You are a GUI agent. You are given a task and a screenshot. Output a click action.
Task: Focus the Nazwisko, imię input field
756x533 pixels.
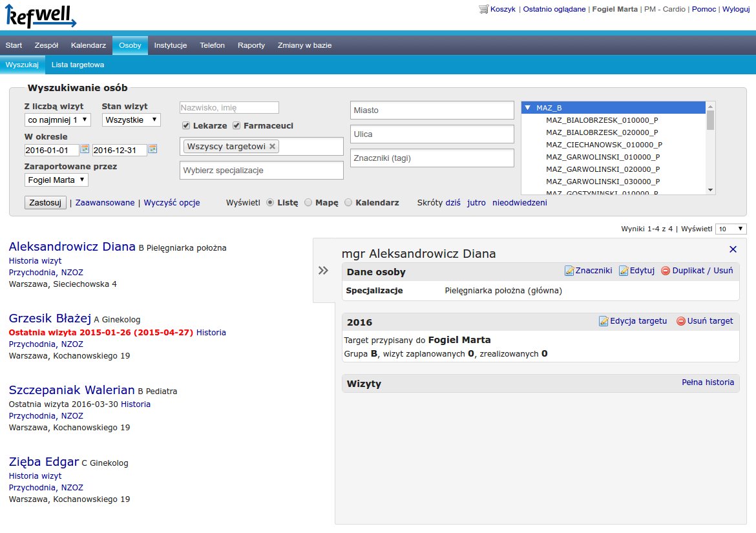pyautogui.click(x=229, y=108)
